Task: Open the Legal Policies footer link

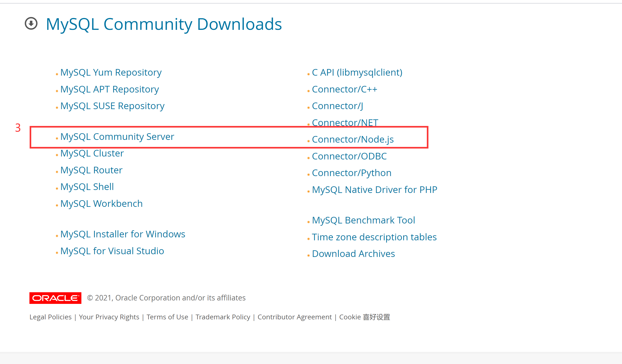Action: point(50,317)
